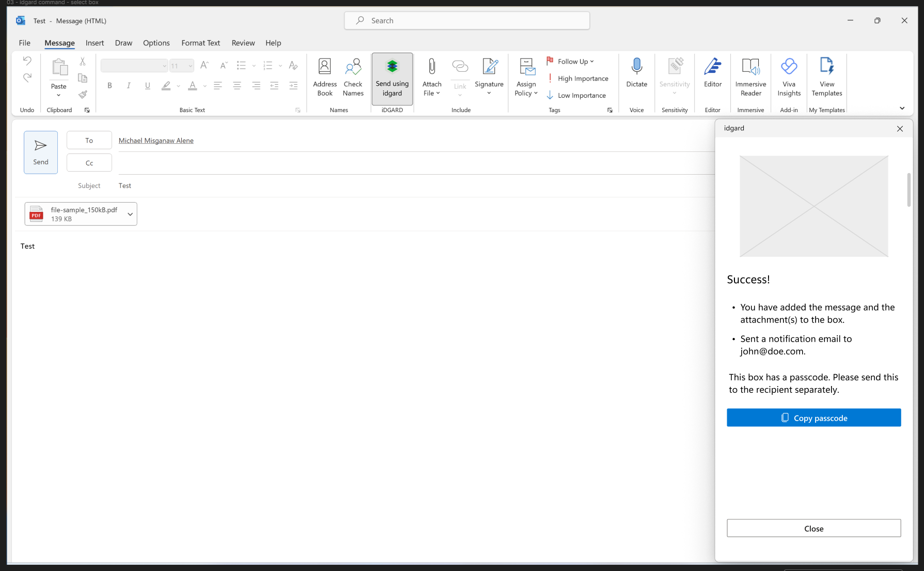Collapse the ribbon with chevron
This screenshot has width=924, height=571.
click(902, 109)
